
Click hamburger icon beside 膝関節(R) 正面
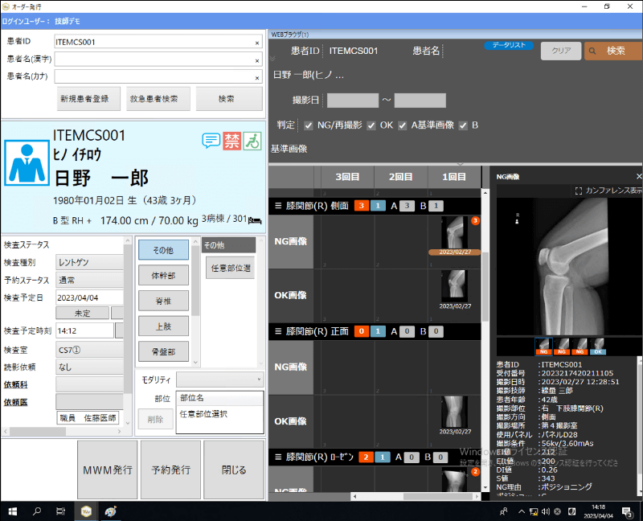pyautogui.click(x=279, y=330)
